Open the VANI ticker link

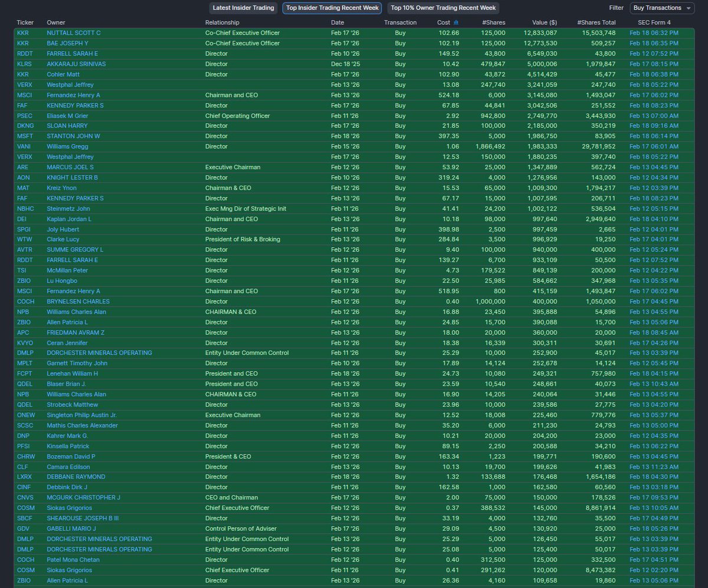(x=25, y=146)
